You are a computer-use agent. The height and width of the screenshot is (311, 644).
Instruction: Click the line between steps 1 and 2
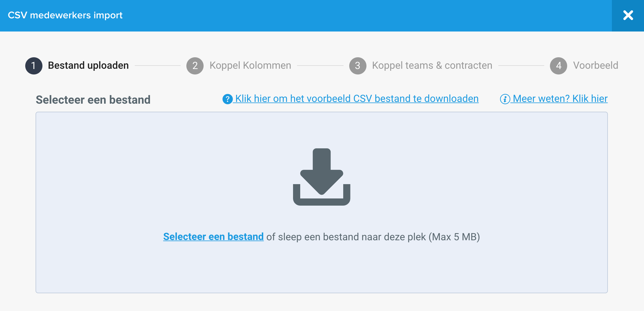157,66
